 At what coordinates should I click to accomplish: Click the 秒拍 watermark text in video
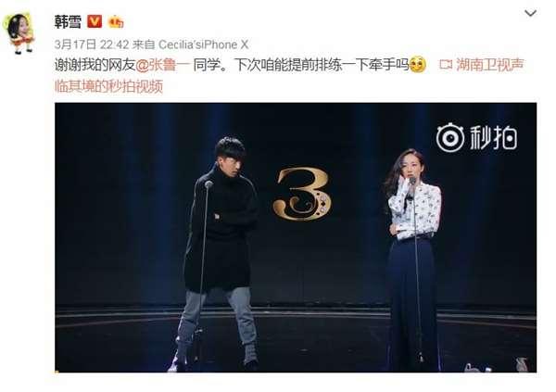click(493, 138)
